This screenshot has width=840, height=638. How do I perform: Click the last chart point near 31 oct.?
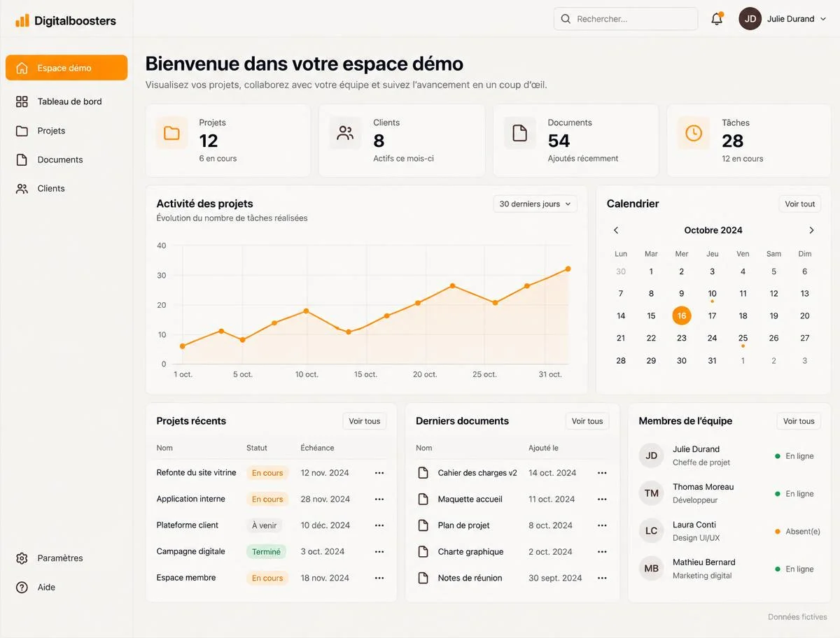coord(568,269)
